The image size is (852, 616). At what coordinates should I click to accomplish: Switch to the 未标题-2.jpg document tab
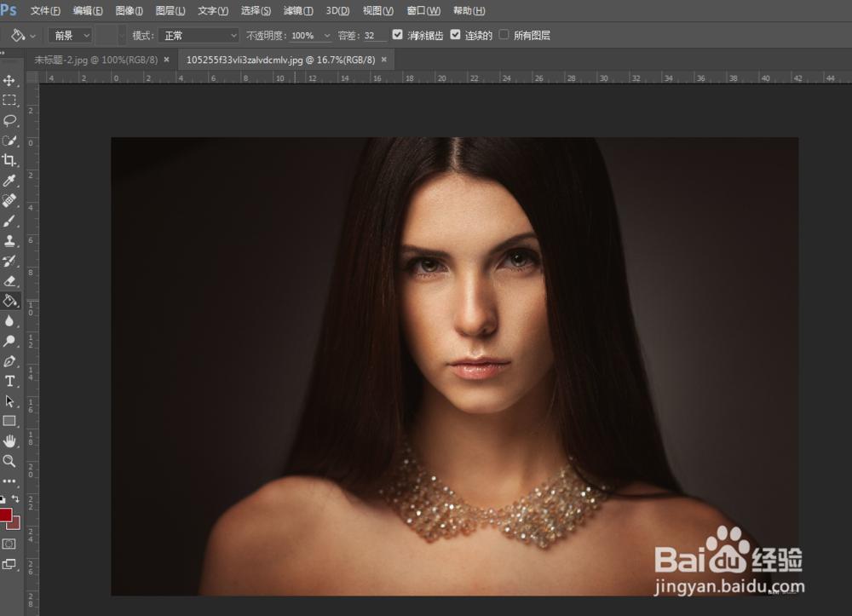pos(96,60)
